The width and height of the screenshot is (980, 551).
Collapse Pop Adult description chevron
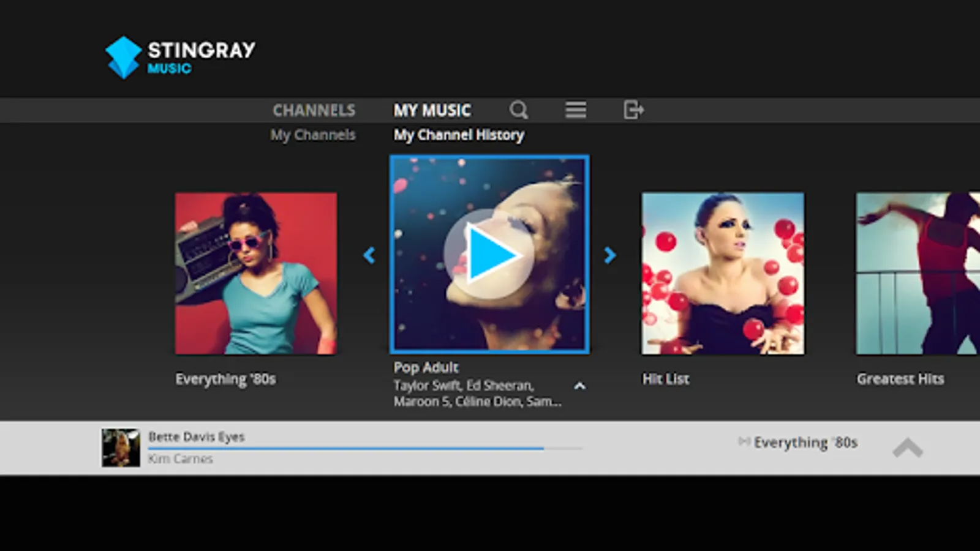coord(579,386)
